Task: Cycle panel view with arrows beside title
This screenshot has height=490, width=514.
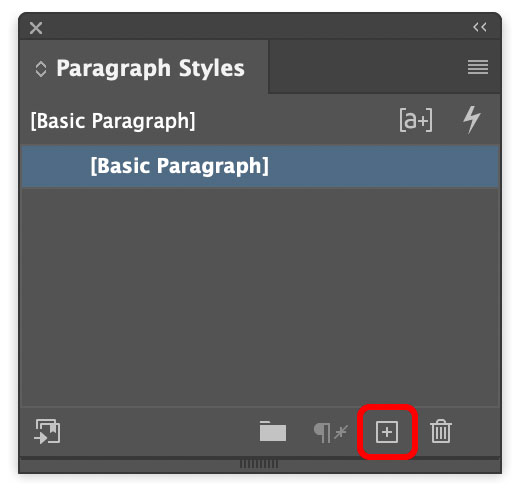Action: point(41,69)
